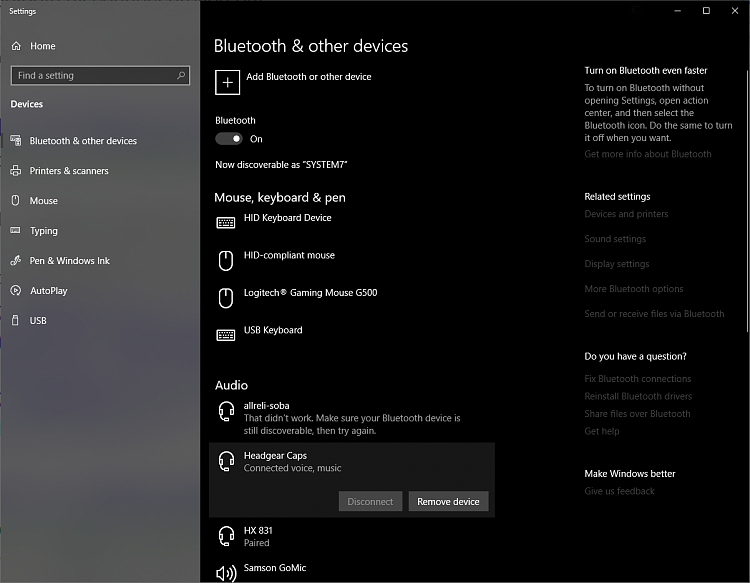The width and height of the screenshot is (750, 583).
Task: Click the Typing keyboard sidebar icon
Action: pyautogui.click(x=16, y=230)
